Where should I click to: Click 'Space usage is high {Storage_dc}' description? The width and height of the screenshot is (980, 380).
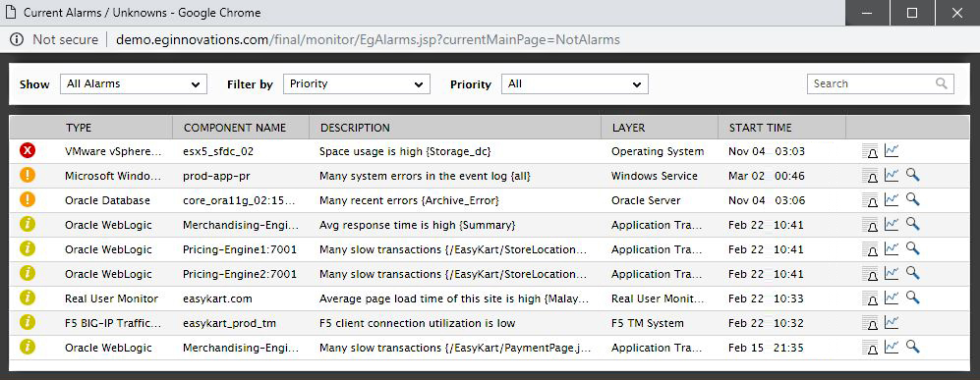pyautogui.click(x=405, y=151)
